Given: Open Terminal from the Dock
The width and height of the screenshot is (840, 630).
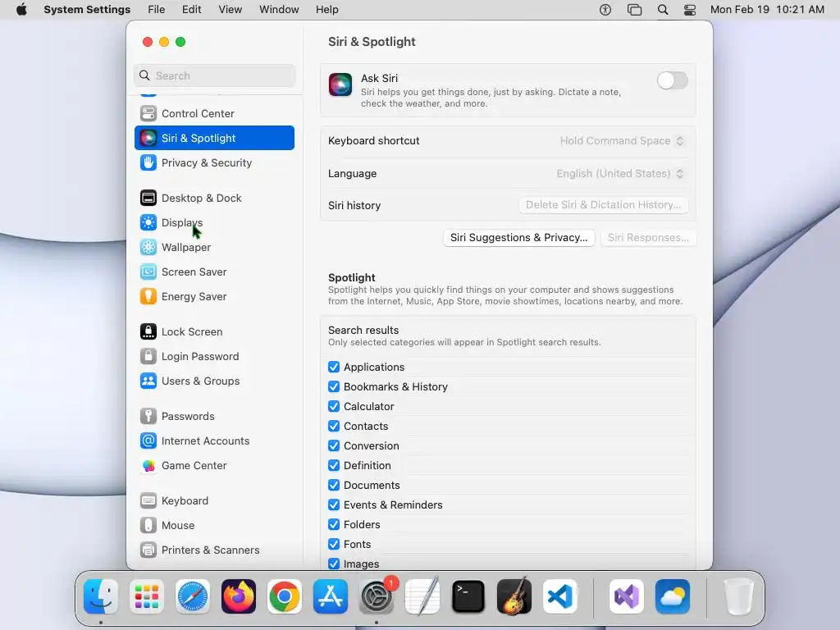Looking at the screenshot, I should point(468,597).
